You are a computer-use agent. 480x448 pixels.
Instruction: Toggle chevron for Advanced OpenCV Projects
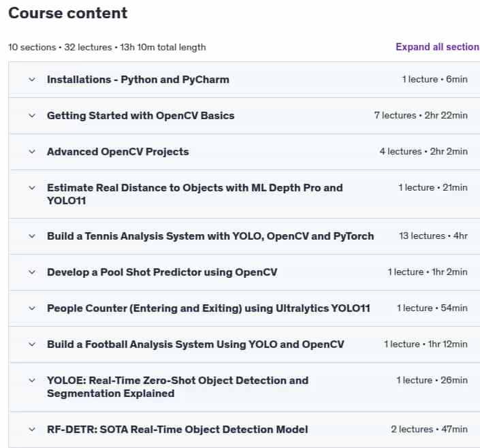point(32,152)
